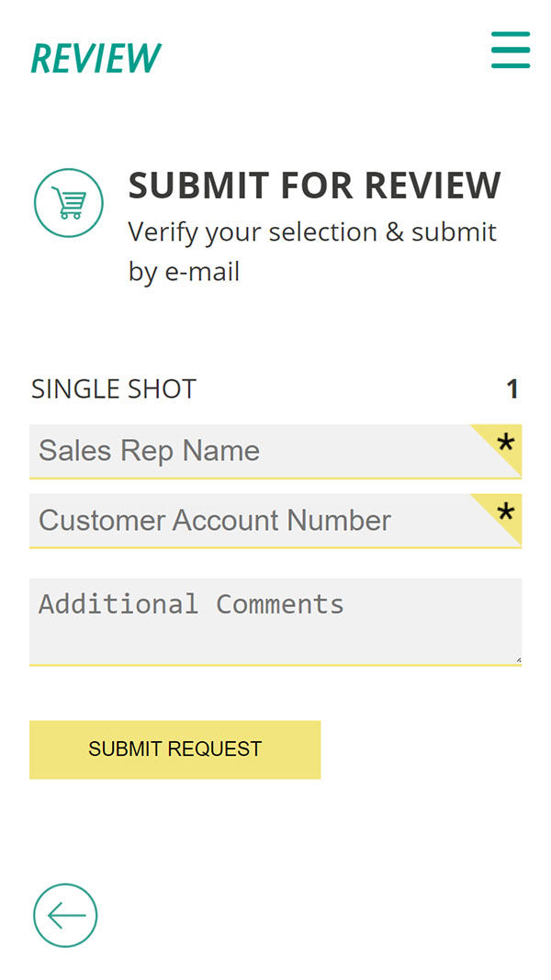The height and width of the screenshot is (980, 551).
Task: Click the 'Sales Rep Name' placeholder text
Action: (x=149, y=451)
